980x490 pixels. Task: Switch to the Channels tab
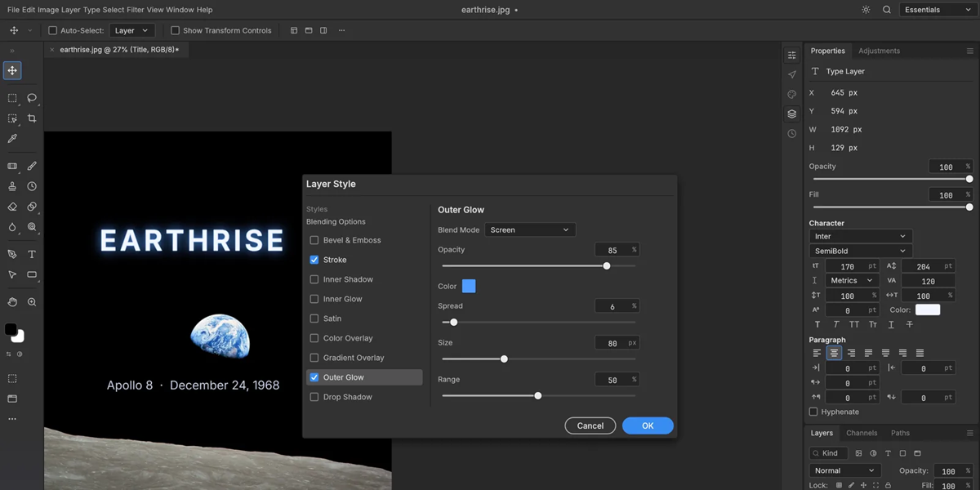pyautogui.click(x=862, y=433)
